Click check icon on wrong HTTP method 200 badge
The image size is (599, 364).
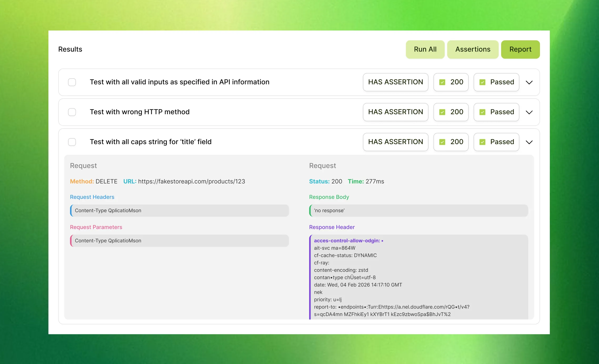point(442,112)
